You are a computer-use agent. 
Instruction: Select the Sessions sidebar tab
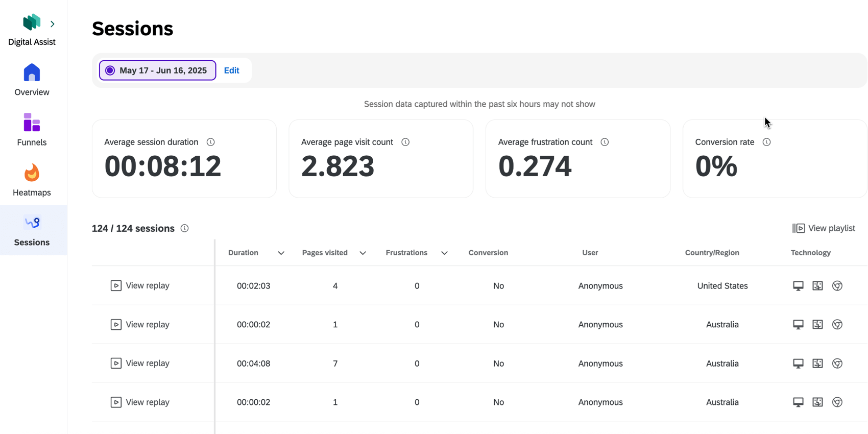(32, 230)
